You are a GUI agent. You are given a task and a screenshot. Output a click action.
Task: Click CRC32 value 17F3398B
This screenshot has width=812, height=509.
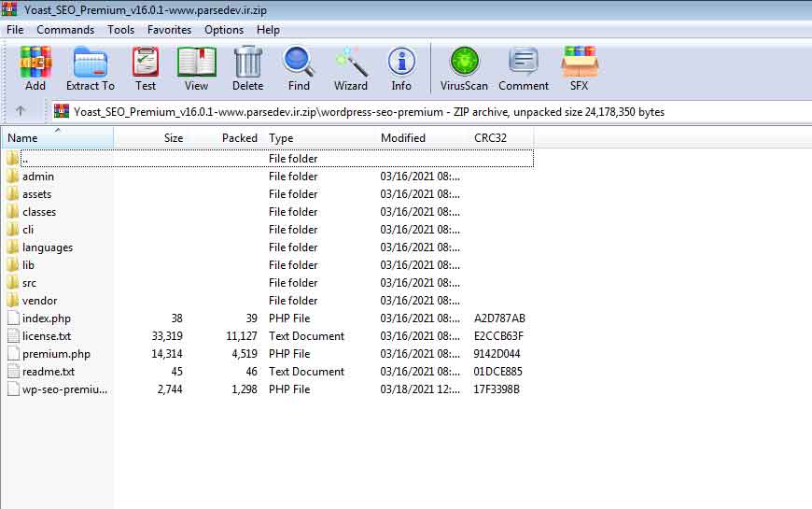coord(497,389)
